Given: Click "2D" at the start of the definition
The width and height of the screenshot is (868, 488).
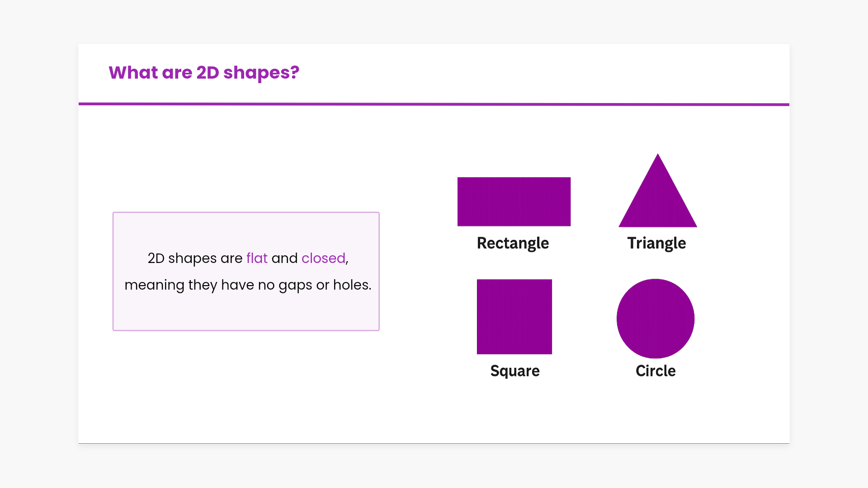Looking at the screenshot, I should 156,258.
